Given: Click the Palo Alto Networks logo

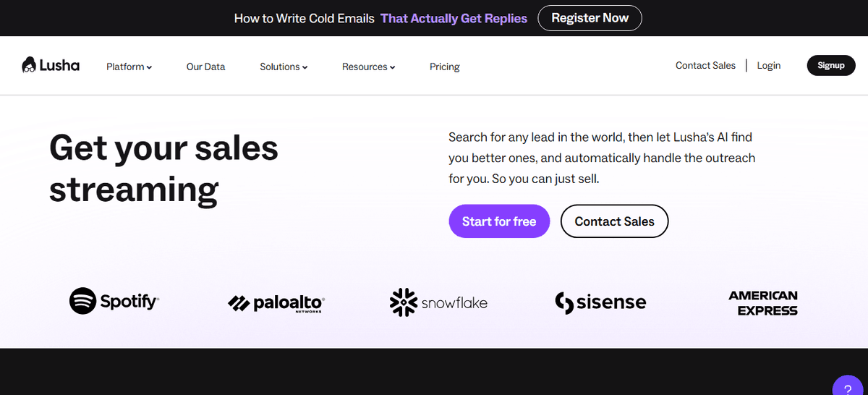Looking at the screenshot, I should (x=276, y=304).
